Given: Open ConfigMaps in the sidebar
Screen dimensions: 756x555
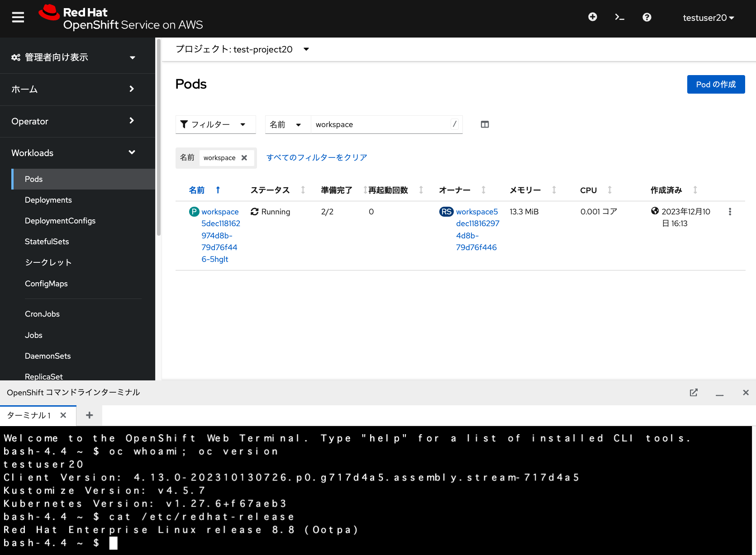Looking at the screenshot, I should pos(46,284).
